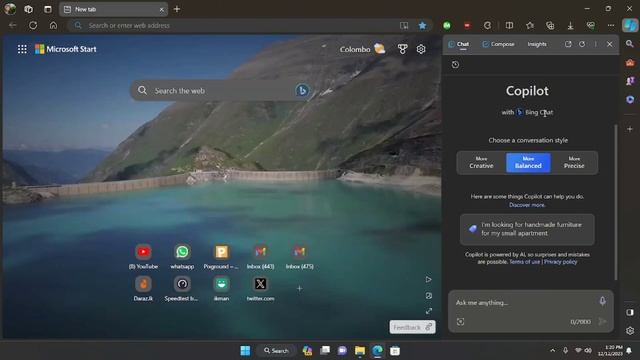The width and height of the screenshot is (640, 360).
Task: Play the background video
Action: (429, 280)
